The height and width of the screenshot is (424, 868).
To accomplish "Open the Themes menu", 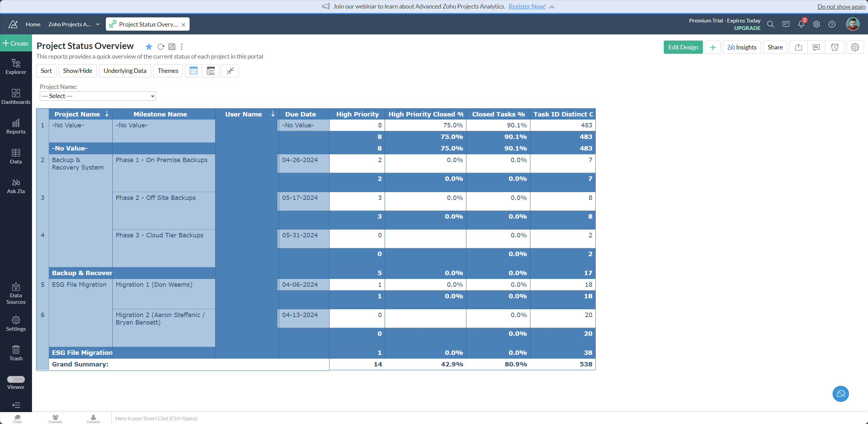I will click(168, 71).
